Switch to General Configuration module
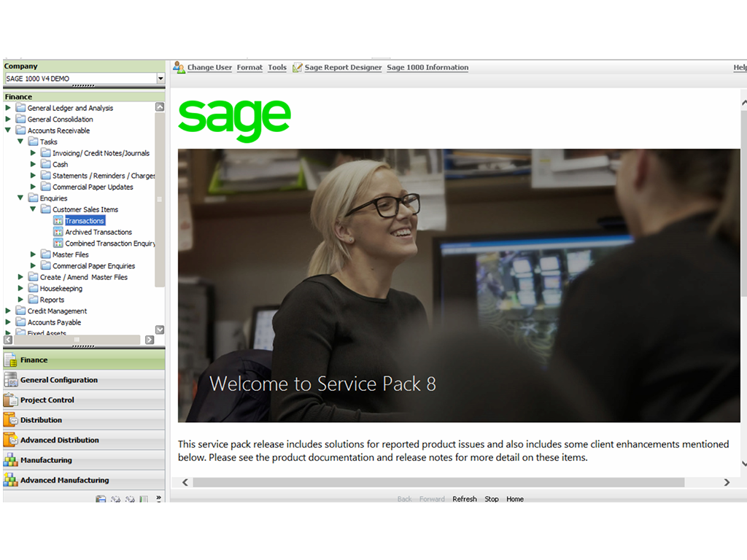The width and height of the screenshot is (747, 560). coord(84,380)
